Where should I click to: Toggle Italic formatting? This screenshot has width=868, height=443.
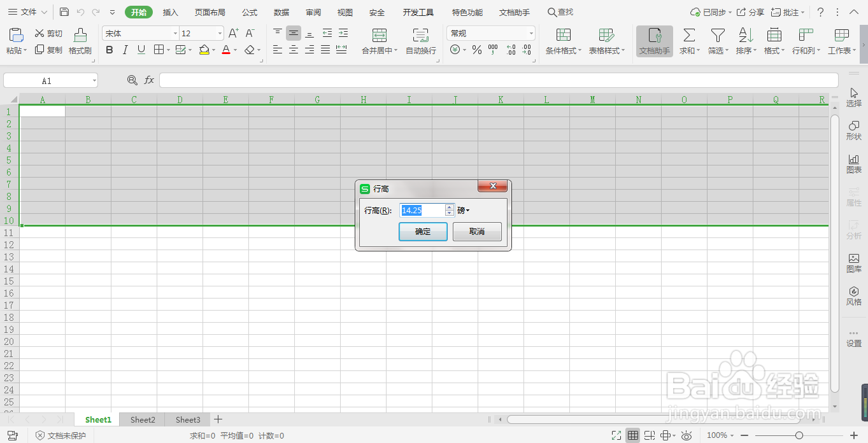125,50
